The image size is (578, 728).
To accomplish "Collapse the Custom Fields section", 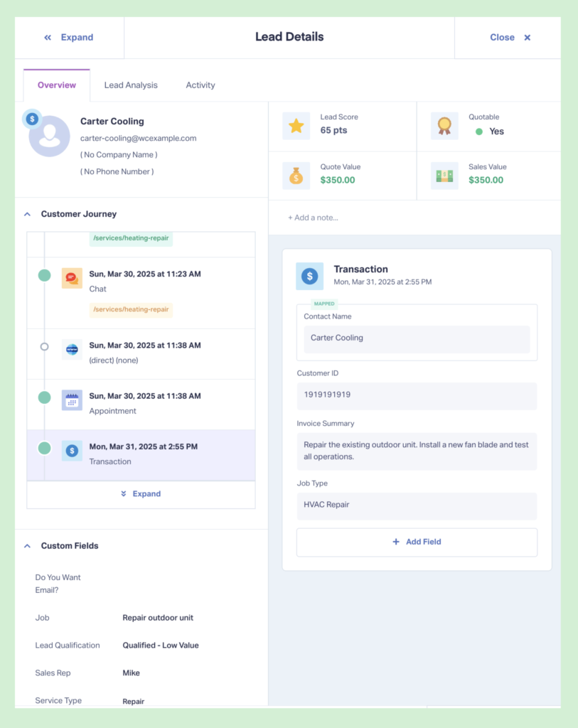I will point(27,545).
